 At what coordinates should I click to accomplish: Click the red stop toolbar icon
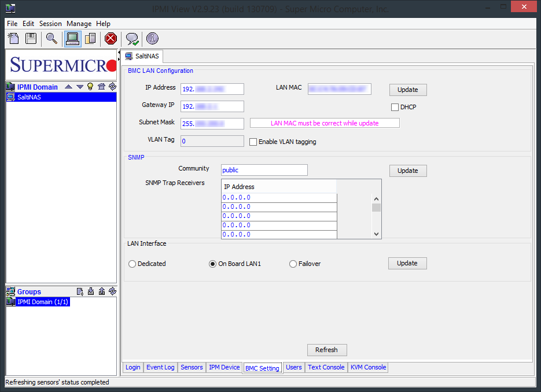(111, 38)
